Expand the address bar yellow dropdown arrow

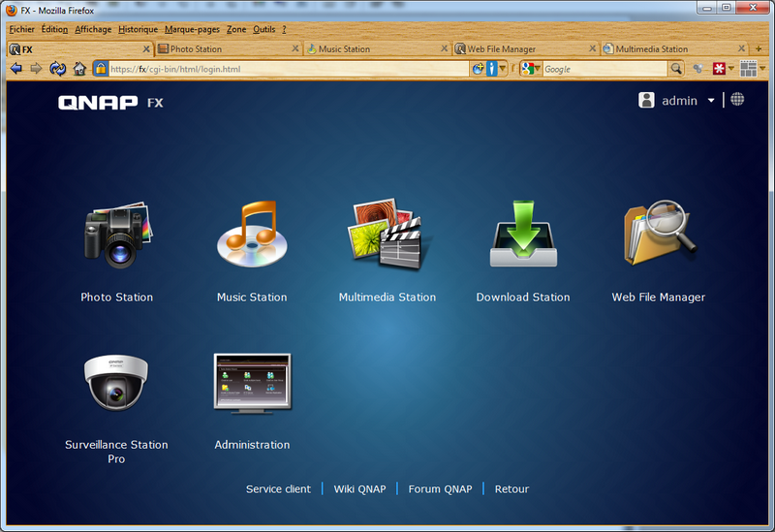click(x=502, y=69)
